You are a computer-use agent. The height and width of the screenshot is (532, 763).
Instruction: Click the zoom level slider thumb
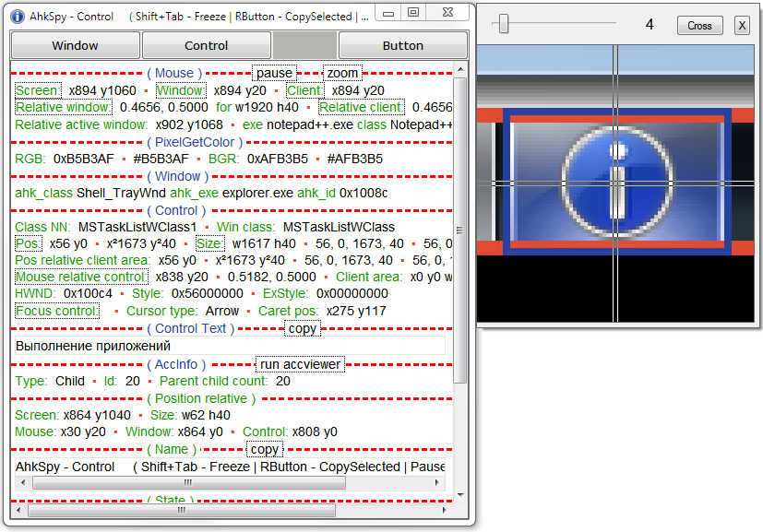(504, 23)
